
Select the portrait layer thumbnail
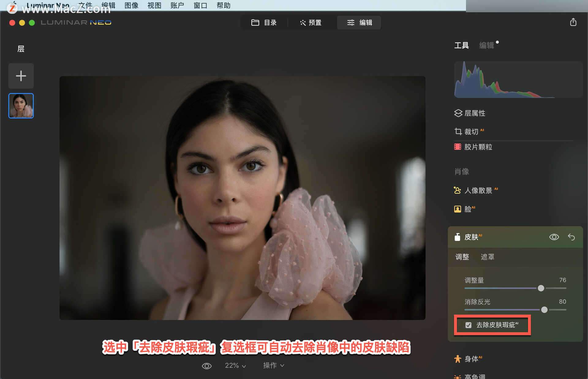pyautogui.click(x=21, y=106)
